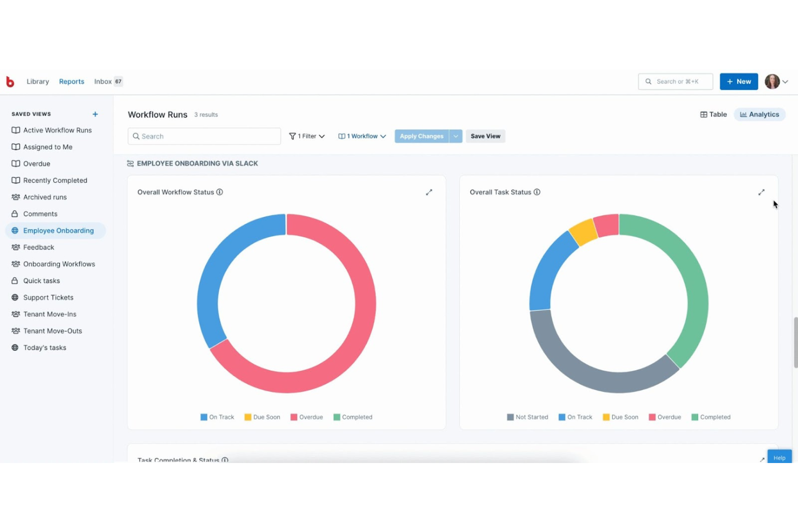The height and width of the screenshot is (532, 798).
Task: Open the user profile avatar
Action: (772, 81)
